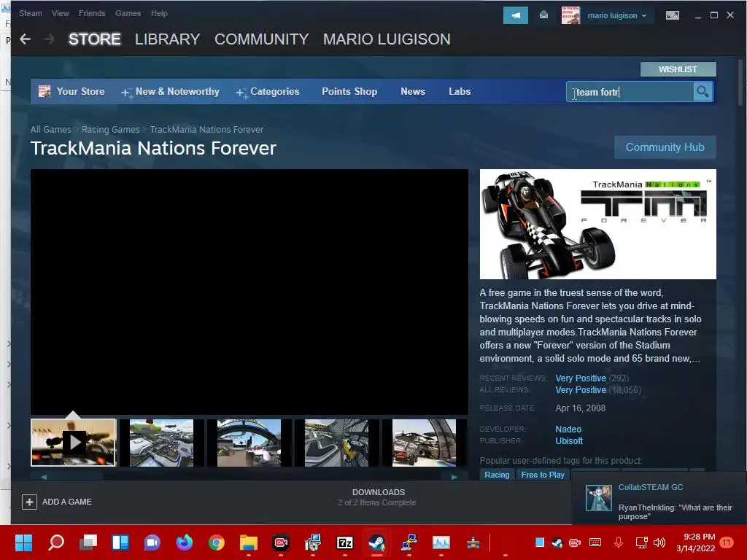The image size is (747, 560).
Task: Open the 7-Zip taskbar icon
Action: coord(344,542)
